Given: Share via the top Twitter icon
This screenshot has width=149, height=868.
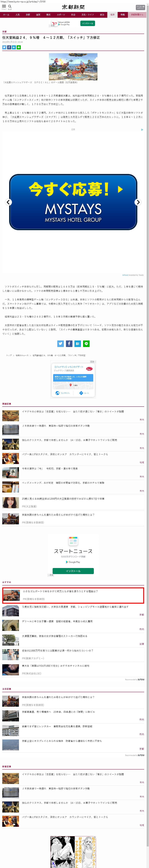Looking at the screenshot, I should coord(4,47).
